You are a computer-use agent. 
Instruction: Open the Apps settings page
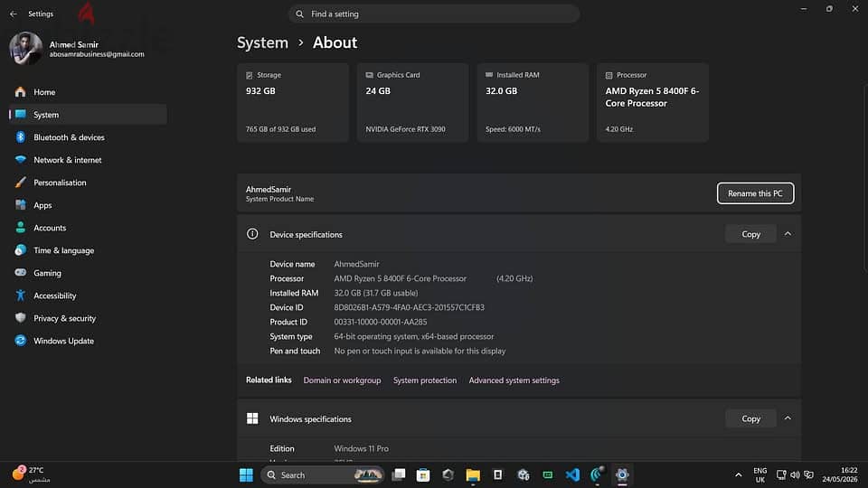coord(88,205)
